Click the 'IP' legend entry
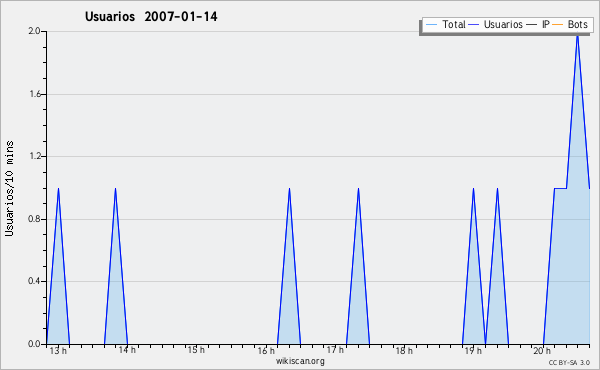600x370 pixels. click(538, 24)
